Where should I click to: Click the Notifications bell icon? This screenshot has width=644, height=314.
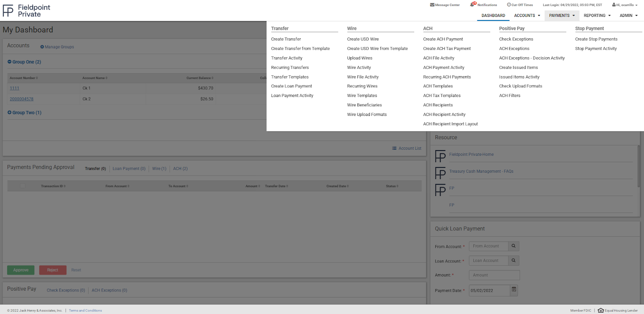point(473,4)
